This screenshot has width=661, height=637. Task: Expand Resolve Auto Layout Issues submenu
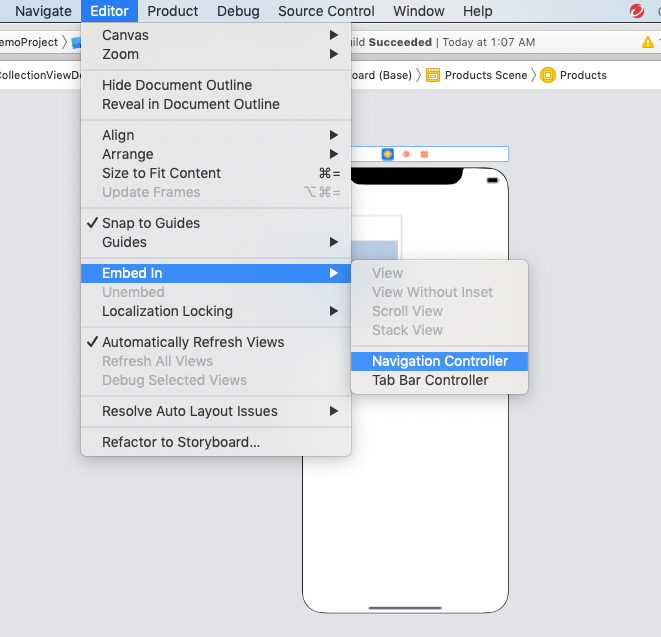(216, 411)
